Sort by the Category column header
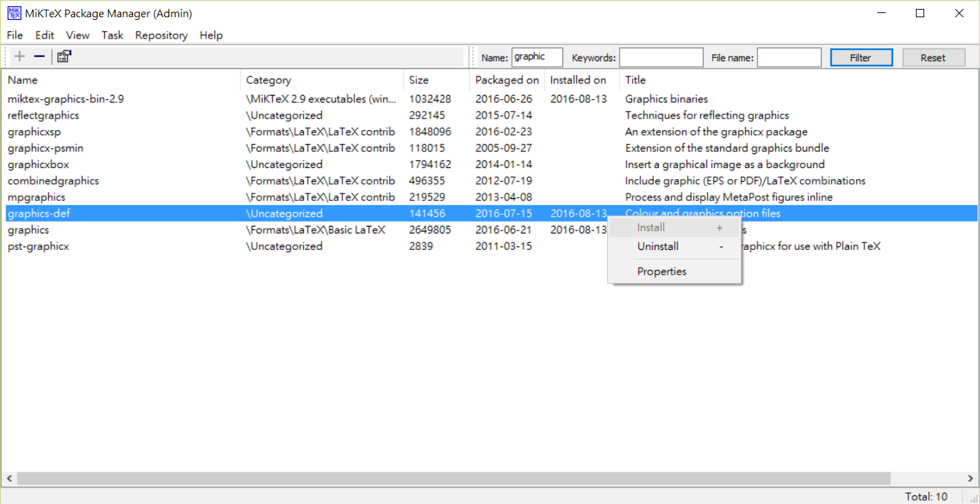980x504 pixels. click(322, 80)
